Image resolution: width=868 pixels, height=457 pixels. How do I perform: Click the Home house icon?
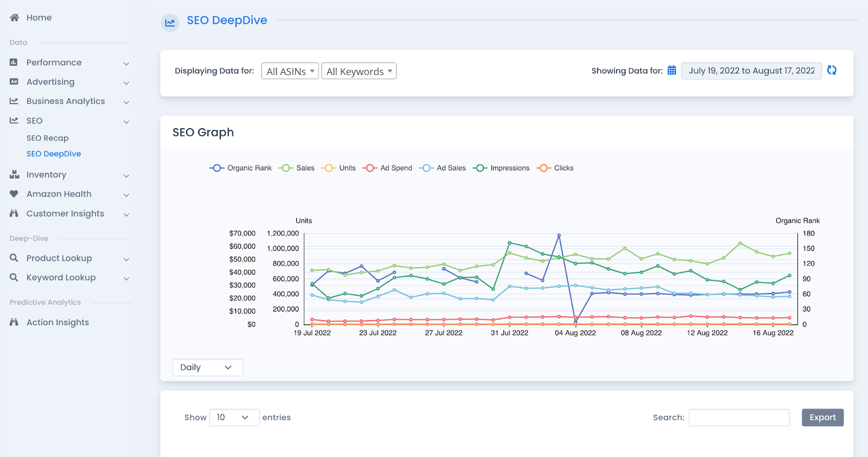[x=15, y=17]
